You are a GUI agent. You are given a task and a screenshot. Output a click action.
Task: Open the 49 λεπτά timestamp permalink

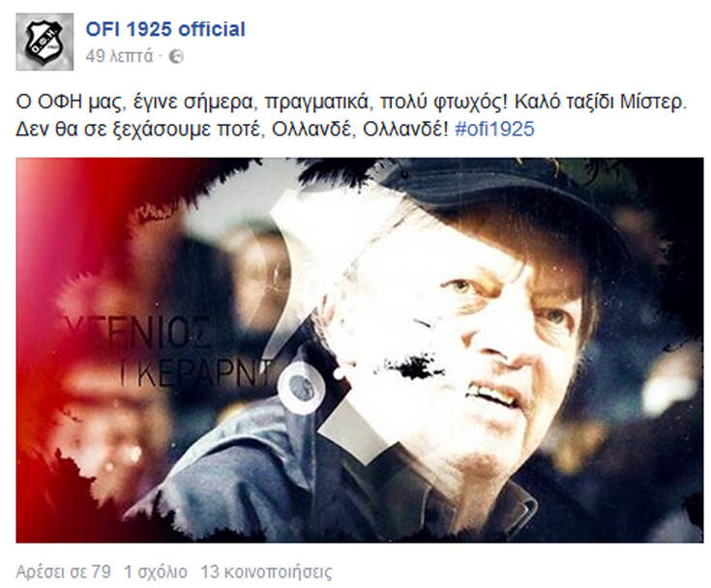tap(119, 56)
